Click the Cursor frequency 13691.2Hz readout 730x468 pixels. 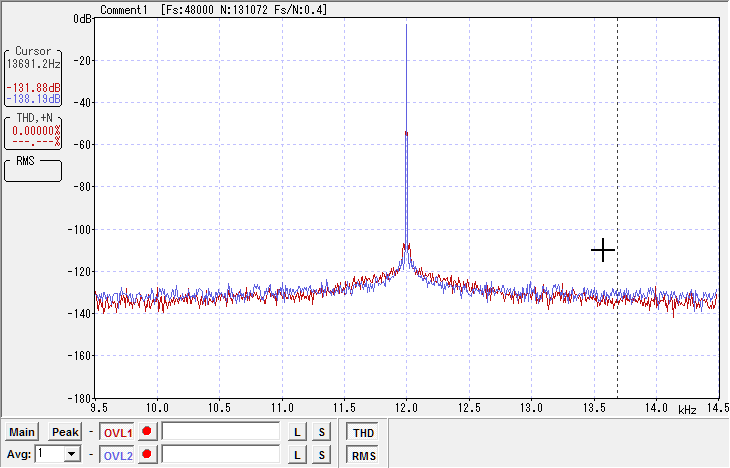(34, 64)
